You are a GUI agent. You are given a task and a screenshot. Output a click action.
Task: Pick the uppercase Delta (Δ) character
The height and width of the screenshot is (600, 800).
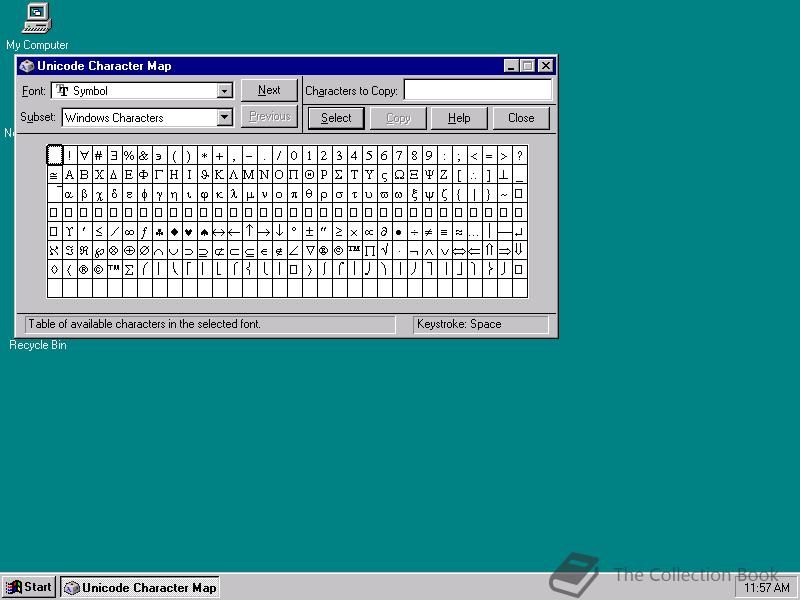click(114, 174)
